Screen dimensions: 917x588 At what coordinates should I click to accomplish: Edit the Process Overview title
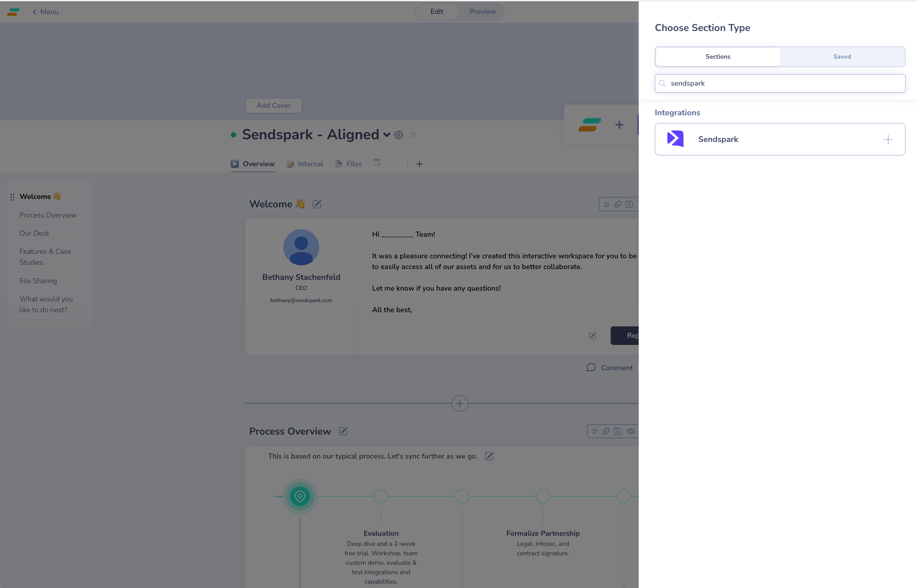click(343, 431)
